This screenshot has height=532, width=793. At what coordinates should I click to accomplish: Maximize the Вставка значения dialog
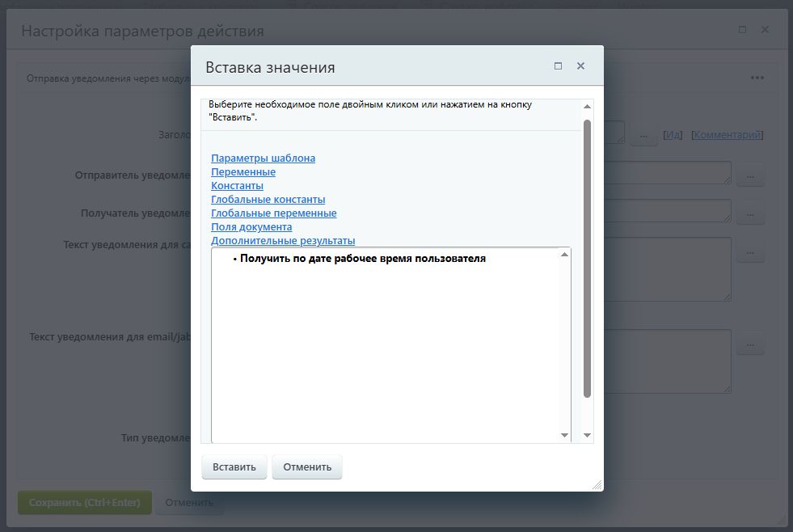tap(557, 65)
